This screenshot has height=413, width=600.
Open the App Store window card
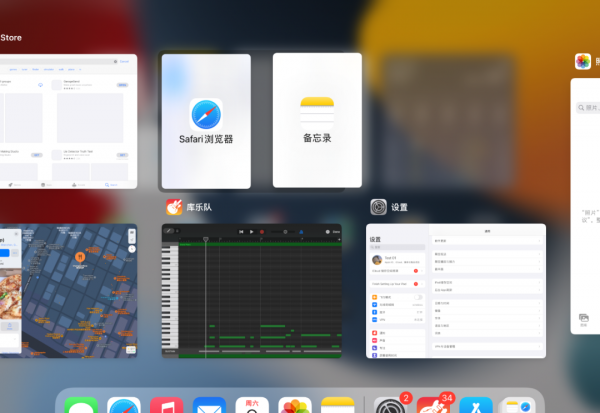coord(68,121)
